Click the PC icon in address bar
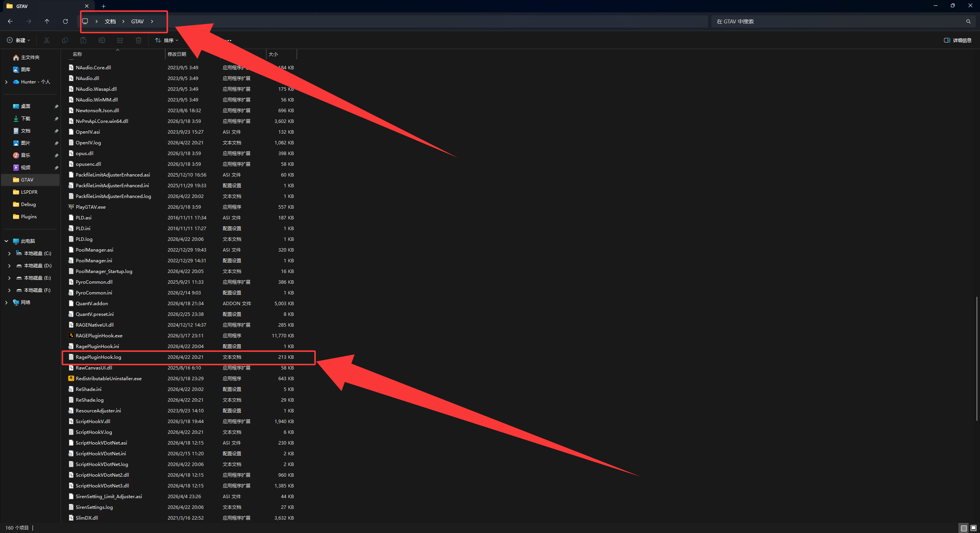Screen dimensions: 980x533 [85, 21]
